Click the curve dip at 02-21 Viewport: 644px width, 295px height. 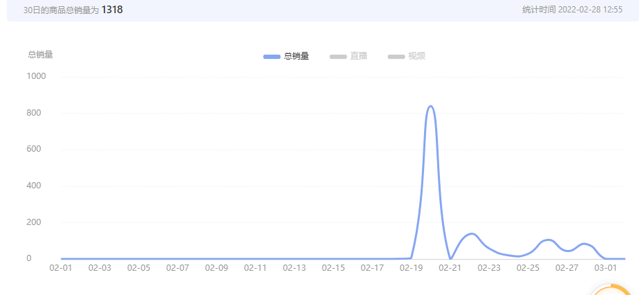(450, 258)
